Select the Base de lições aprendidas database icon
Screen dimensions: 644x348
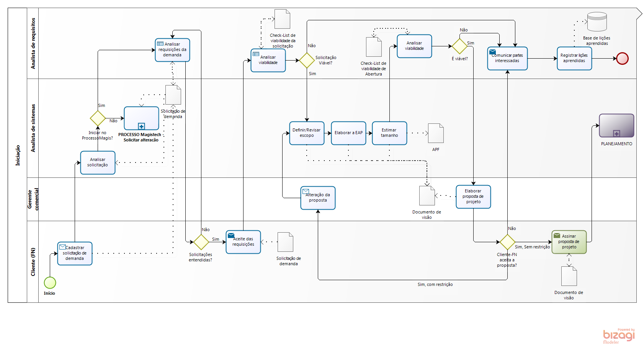[x=597, y=22]
